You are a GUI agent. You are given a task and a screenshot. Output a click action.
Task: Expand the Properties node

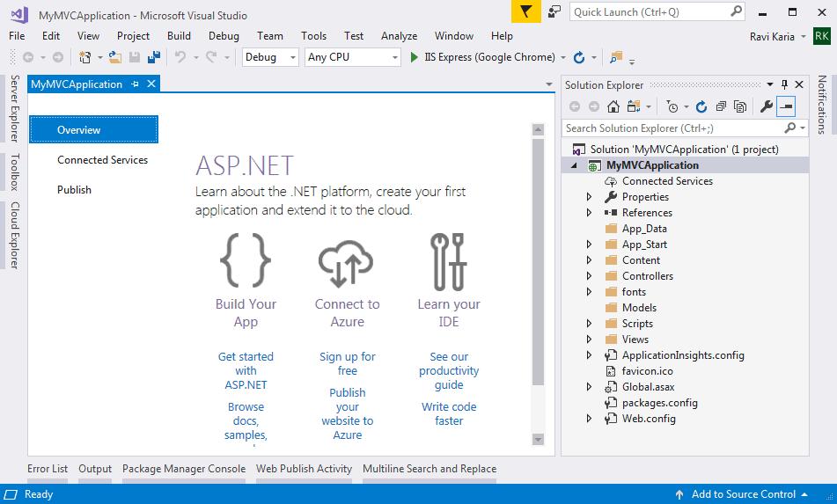589,197
